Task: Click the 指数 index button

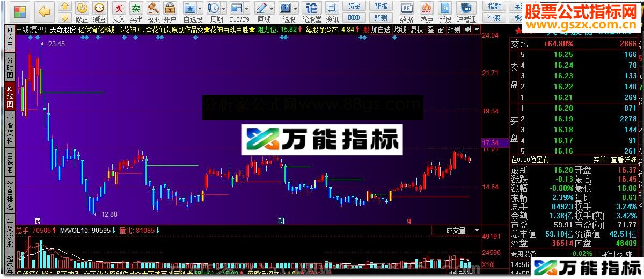Action: pos(495,6)
